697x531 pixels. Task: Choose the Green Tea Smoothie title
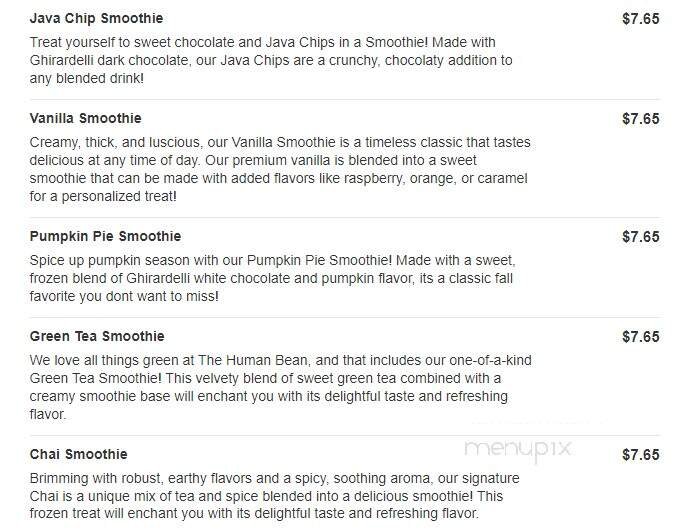click(x=97, y=336)
